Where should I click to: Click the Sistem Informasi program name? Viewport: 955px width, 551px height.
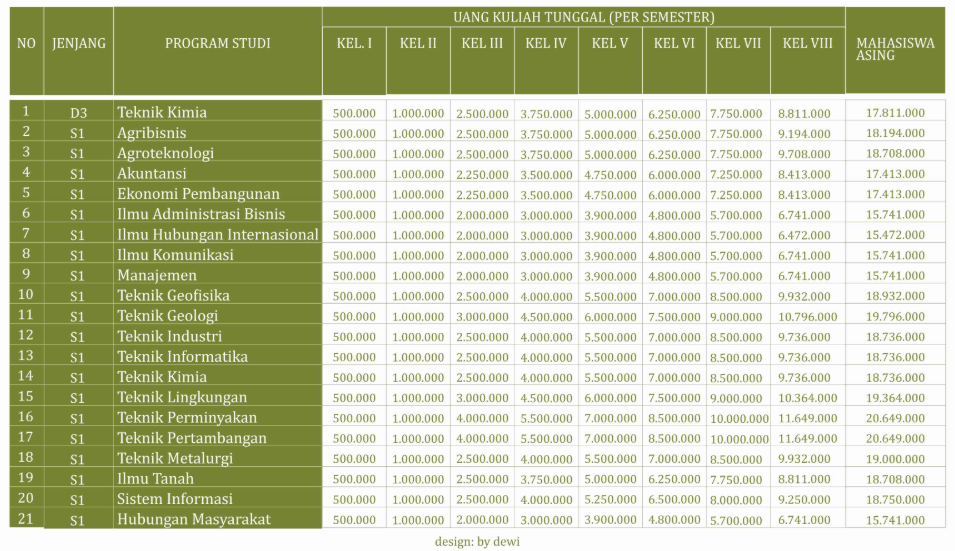pos(175,499)
